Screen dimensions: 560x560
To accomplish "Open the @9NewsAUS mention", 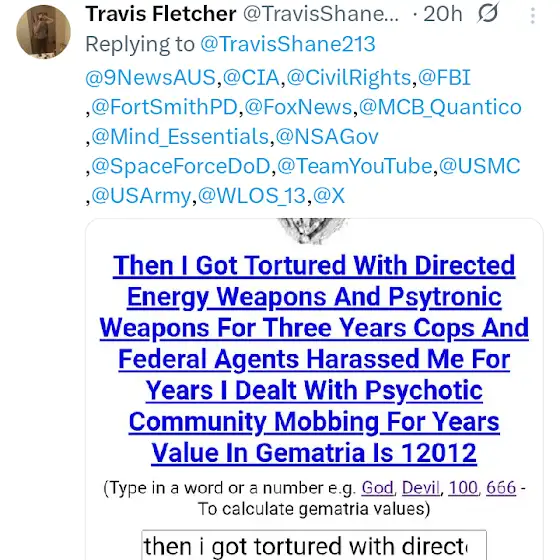I will point(151,78).
